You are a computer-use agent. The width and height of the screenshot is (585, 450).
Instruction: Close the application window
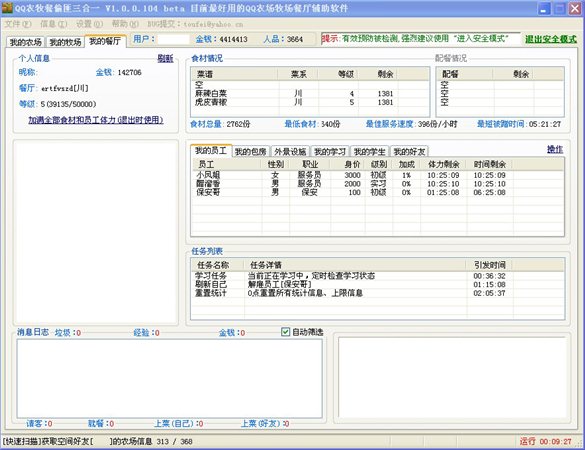575,9
